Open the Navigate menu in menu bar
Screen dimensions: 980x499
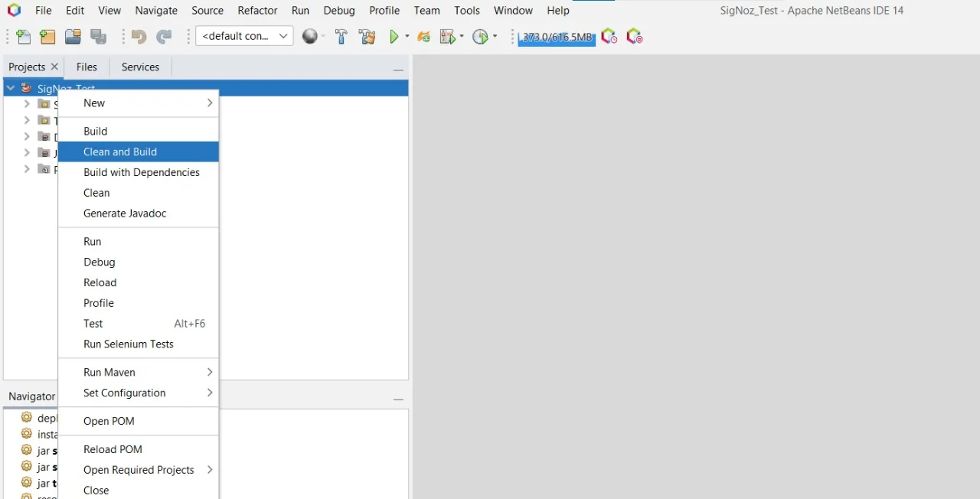(156, 10)
